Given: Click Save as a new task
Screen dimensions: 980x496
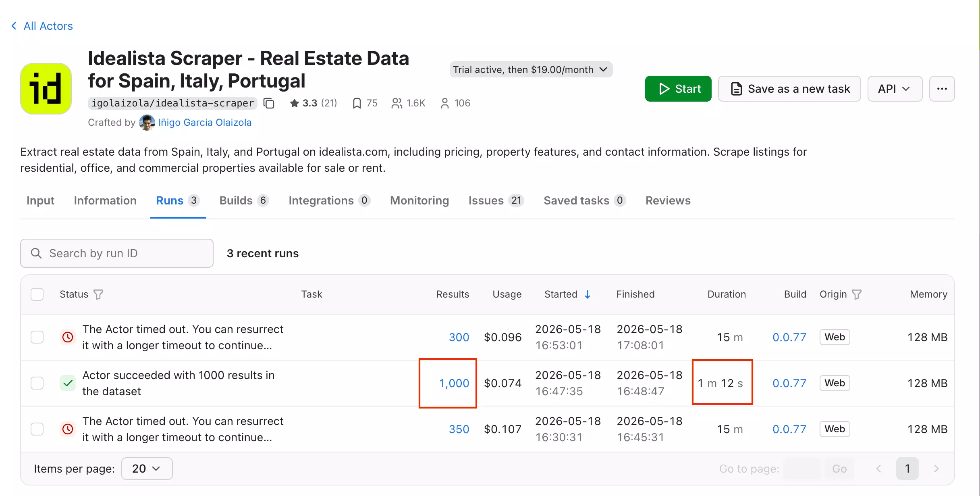Looking at the screenshot, I should click(789, 89).
